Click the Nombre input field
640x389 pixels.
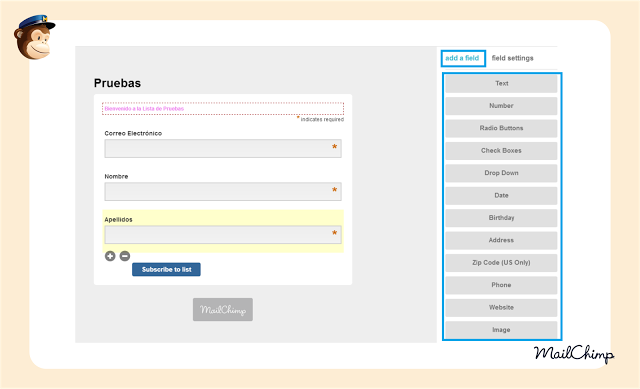(x=223, y=191)
